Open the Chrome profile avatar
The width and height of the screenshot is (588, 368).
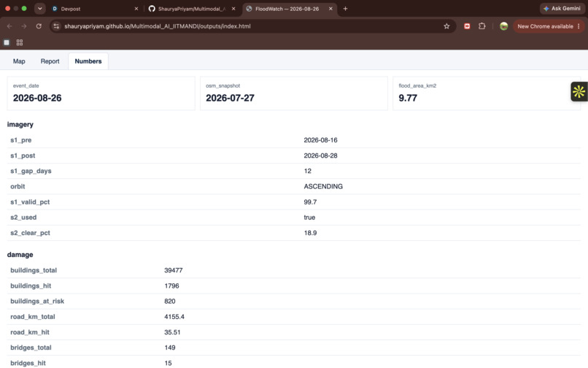coord(503,26)
